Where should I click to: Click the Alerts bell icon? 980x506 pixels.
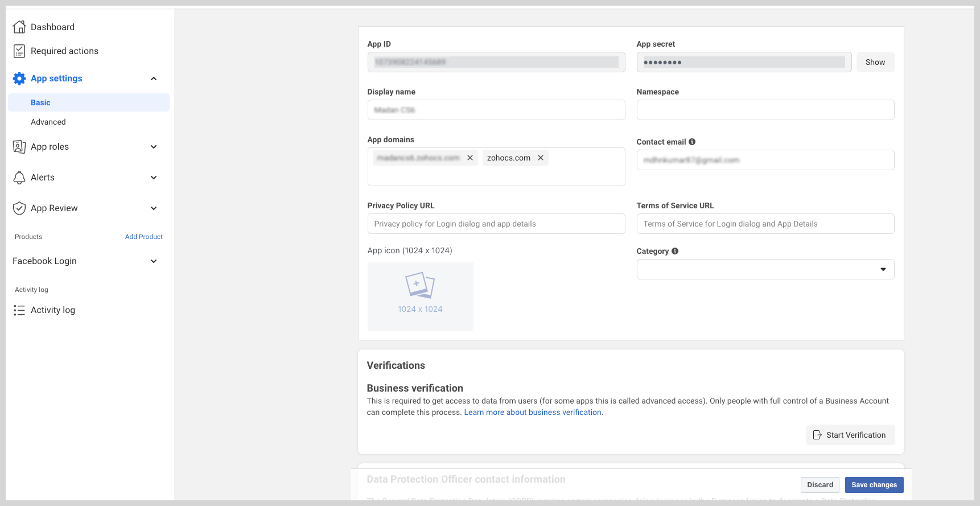[x=19, y=178]
